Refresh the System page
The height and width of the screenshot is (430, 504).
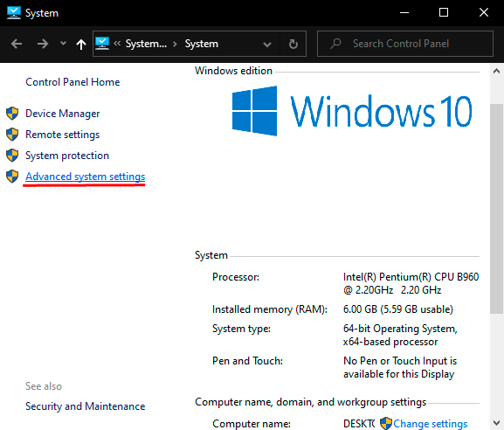293,44
